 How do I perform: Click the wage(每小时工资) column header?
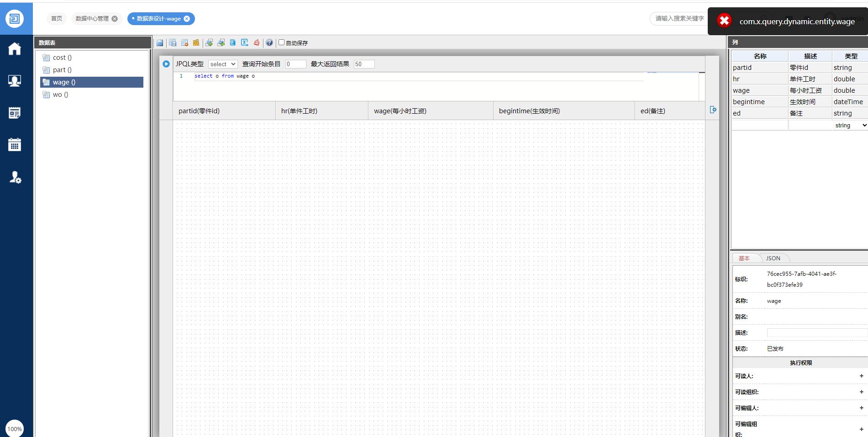pyautogui.click(x=431, y=111)
